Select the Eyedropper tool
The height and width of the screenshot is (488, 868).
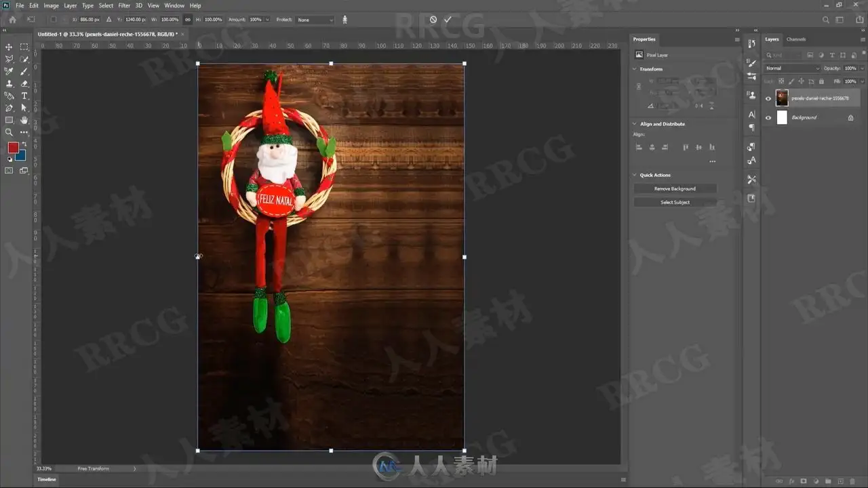click(9, 71)
